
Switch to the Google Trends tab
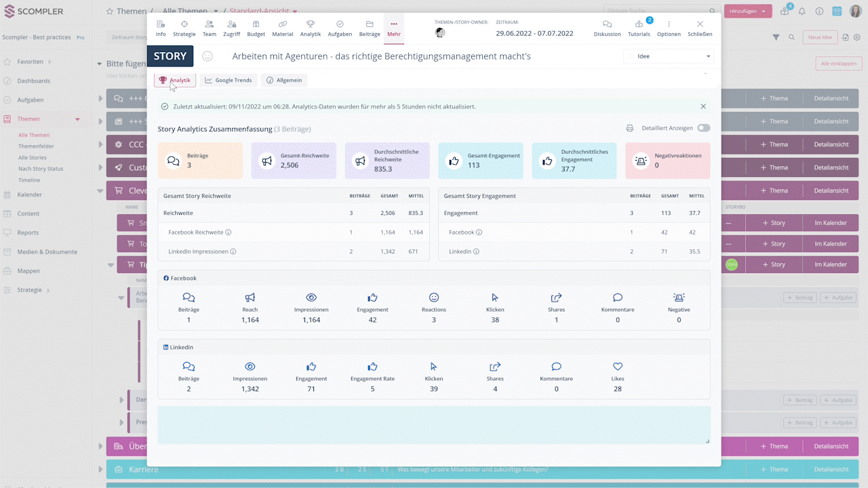pyautogui.click(x=229, y=80)
